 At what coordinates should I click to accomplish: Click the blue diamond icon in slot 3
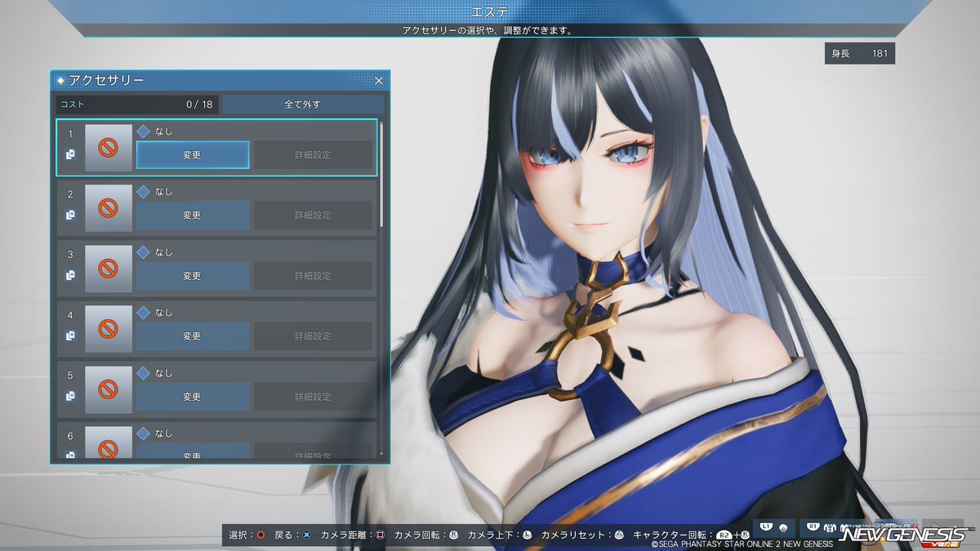click(x=143, y=251)
